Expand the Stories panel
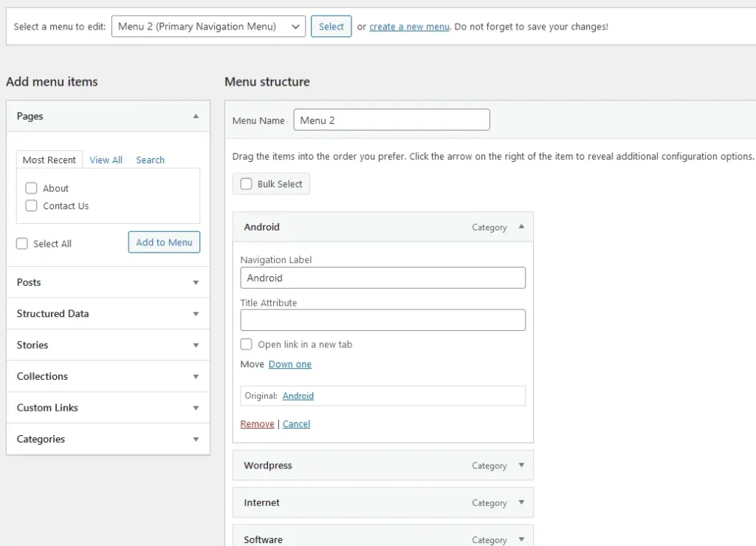756x546 pixels. click(108, 345)
